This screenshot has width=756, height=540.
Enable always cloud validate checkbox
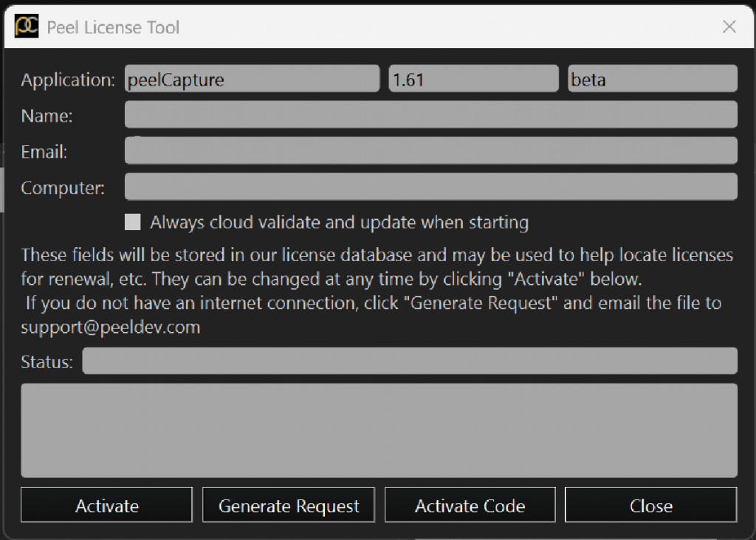[133, 222]
